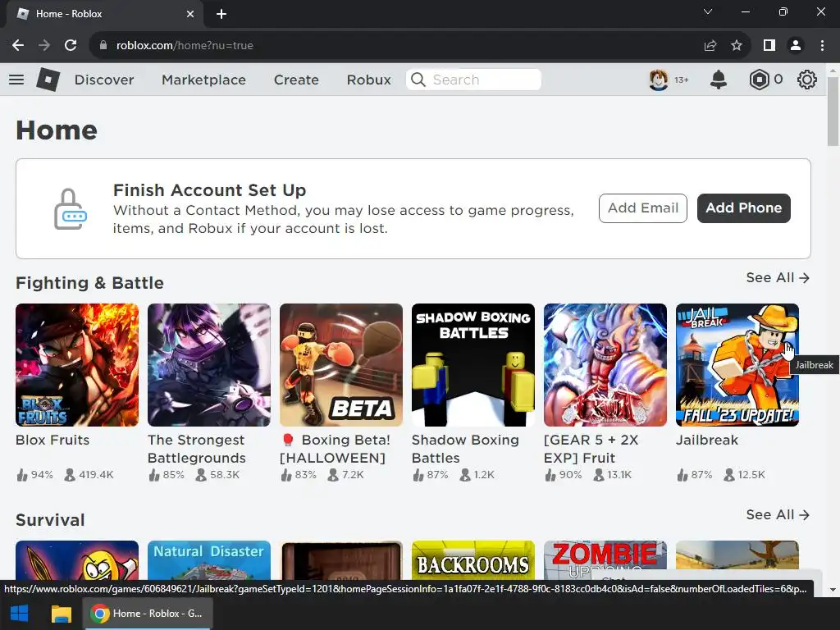The width and height of the screenshot is (840, 630).
Task: Toggle the browser side panel
Action: (x=769, y=46)
